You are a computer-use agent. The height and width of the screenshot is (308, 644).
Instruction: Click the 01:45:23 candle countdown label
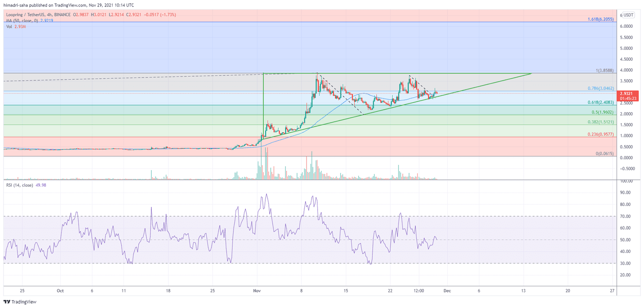tap(628, 99)
